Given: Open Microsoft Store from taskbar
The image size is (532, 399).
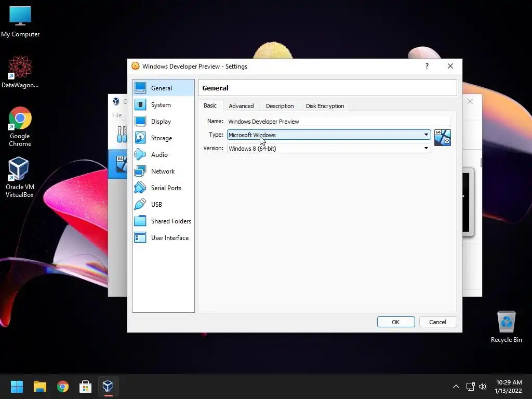Looking at the screenshot, I should pyautogui.click(x=86, y=387).
